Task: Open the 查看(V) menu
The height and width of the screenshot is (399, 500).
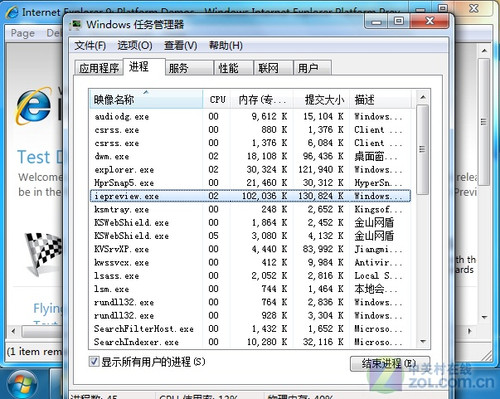Action: click(180, 45)
